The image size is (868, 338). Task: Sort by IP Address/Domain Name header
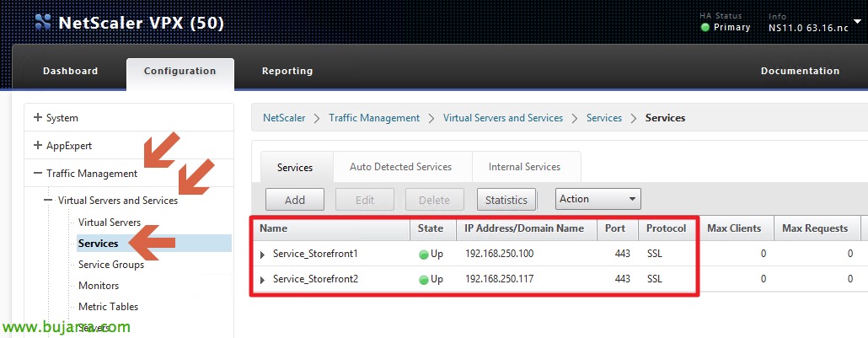pos(525,228)
